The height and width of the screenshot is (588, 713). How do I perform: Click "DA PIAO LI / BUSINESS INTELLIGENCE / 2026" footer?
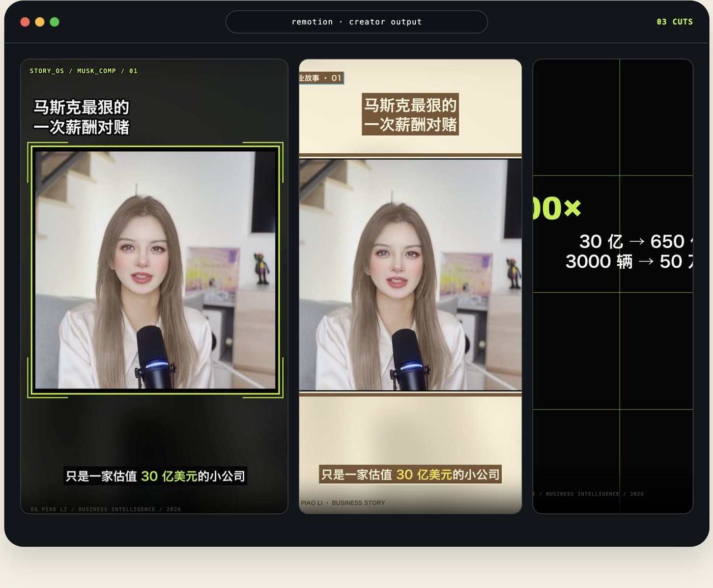tap(106, 509)
